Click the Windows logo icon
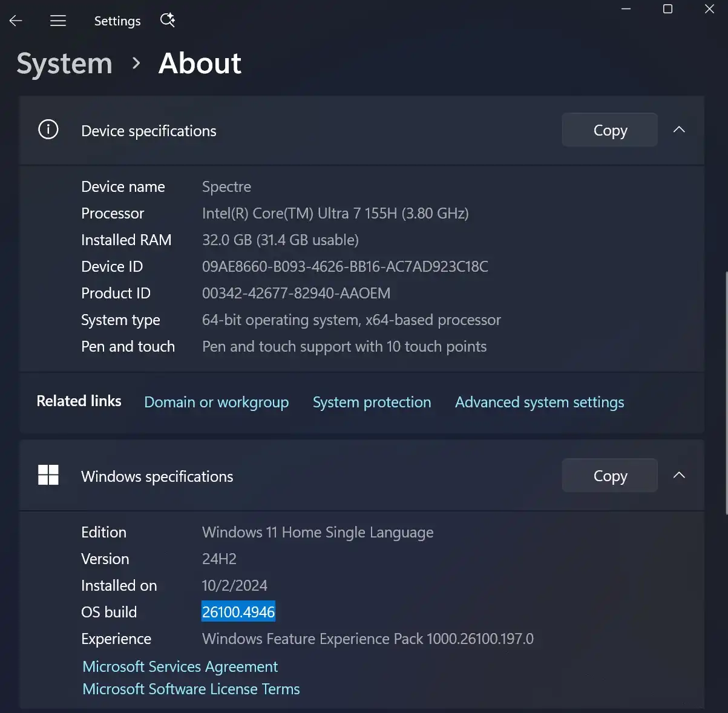This screenshot has height=713, width=728. 48,475
